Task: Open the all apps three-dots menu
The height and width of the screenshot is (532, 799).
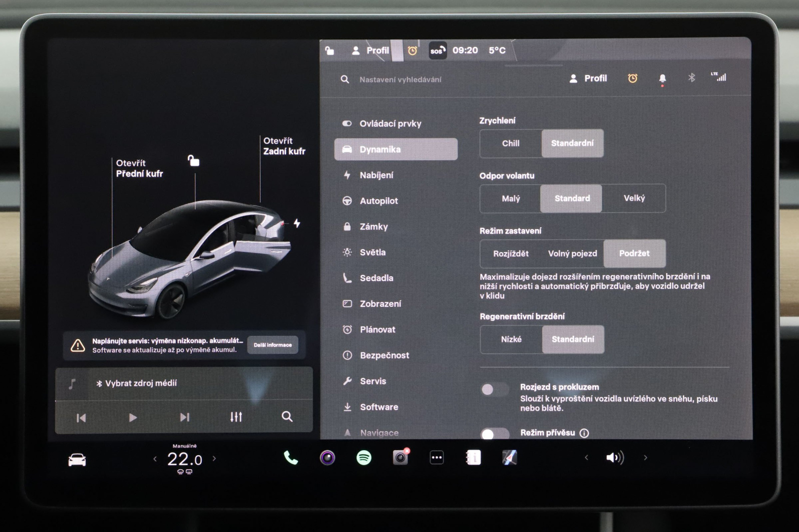Action: click(437, 458)
